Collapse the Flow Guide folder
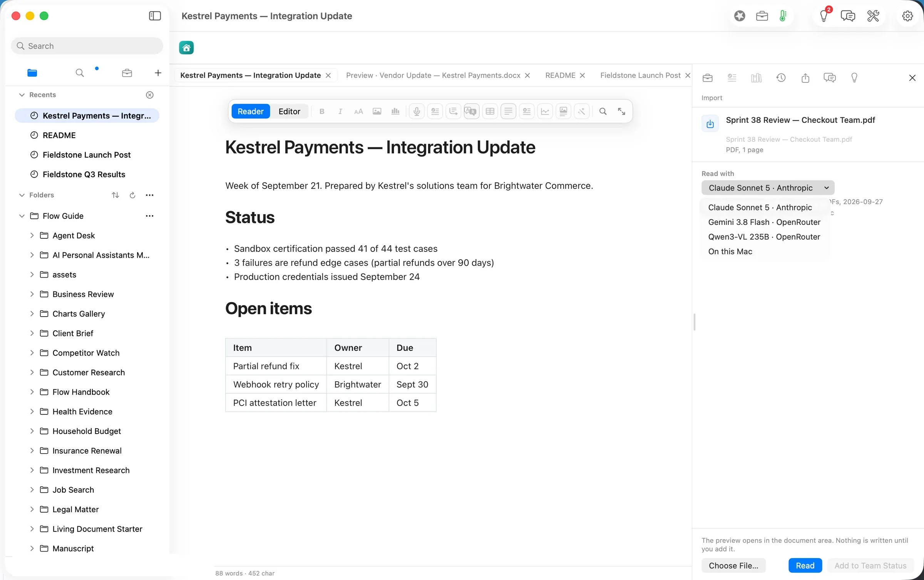 [x=22, y=216]
